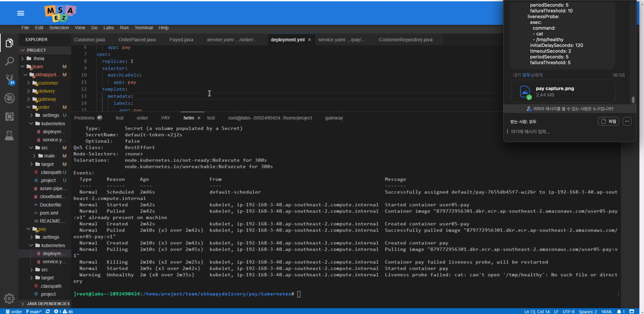Click the 파일 attach button in chat
This screenshot has height=314, width=644.
point(609,121)
